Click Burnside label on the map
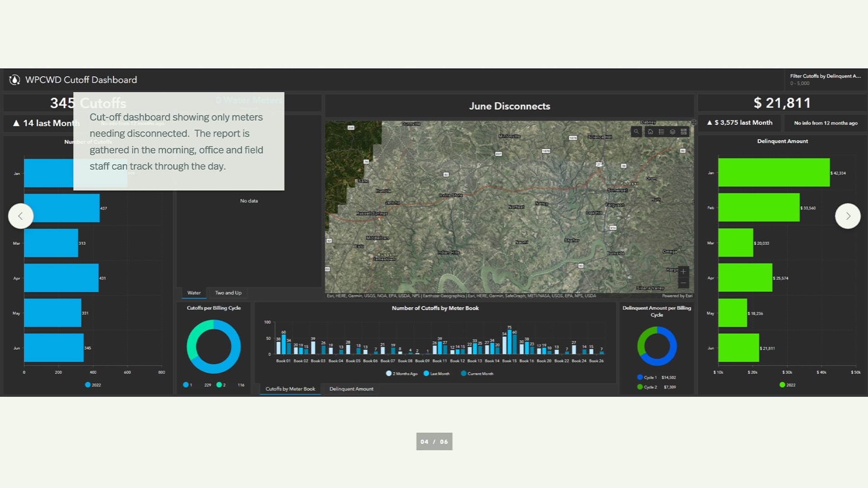The image size is (868, 488). tap(615, 253)
